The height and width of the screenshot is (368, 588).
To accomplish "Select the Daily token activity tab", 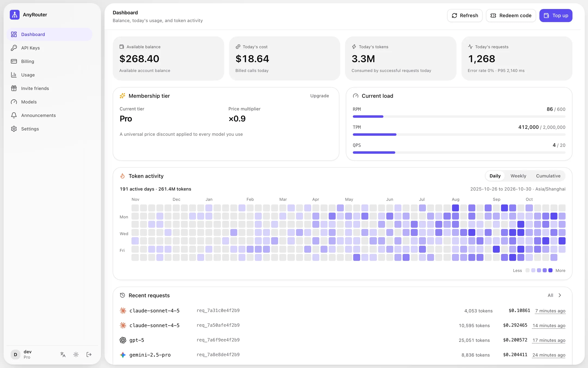I will click(495, 176).
